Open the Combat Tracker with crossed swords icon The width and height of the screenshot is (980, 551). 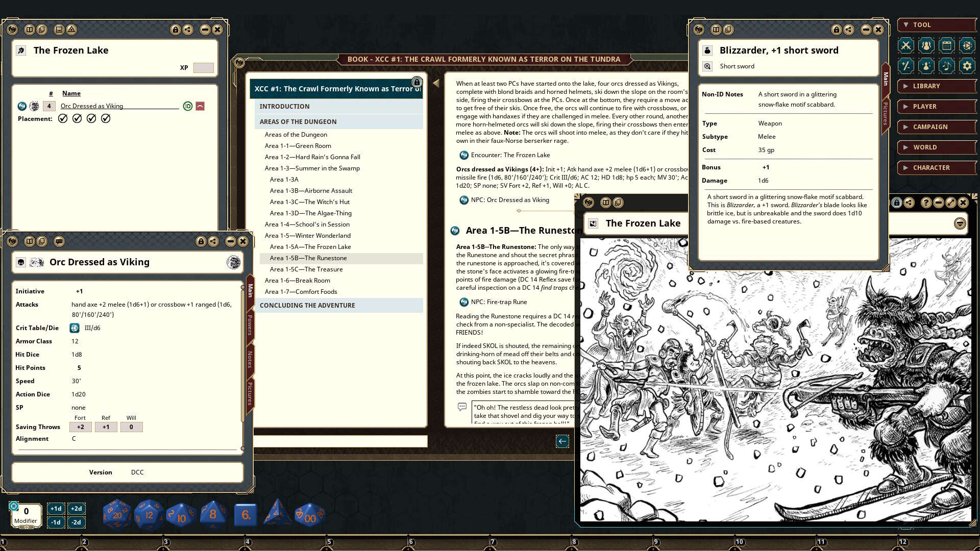click(x=906, y=45)
